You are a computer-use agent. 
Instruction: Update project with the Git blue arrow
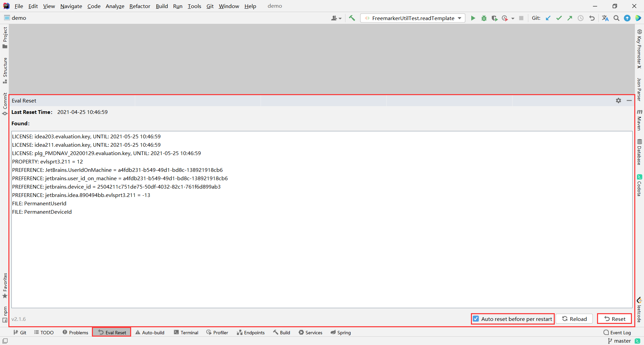point(548,18)
